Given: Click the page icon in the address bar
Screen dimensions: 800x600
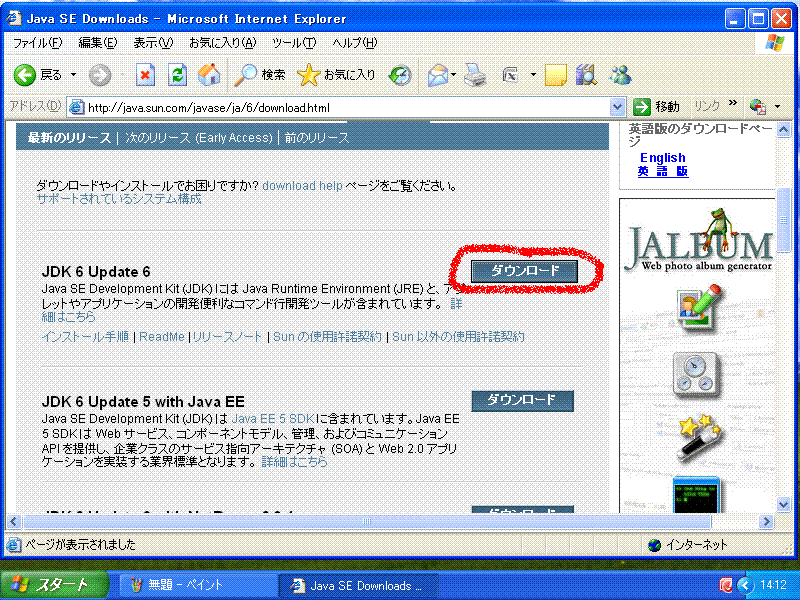Looking at the screenshot, I should [77, 107].
